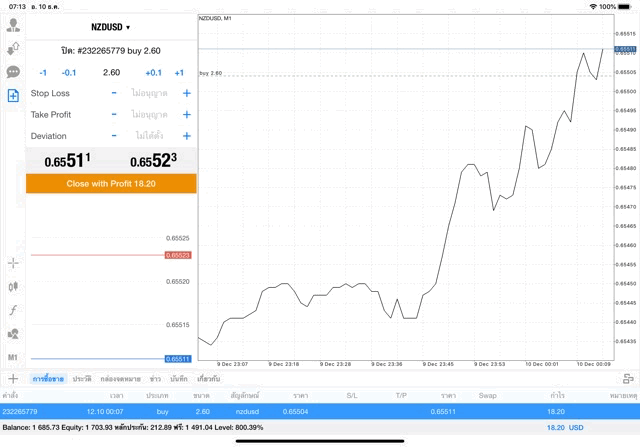
Task: Increase Stop Loss with plus button
Action: click(x=186, y=93)
